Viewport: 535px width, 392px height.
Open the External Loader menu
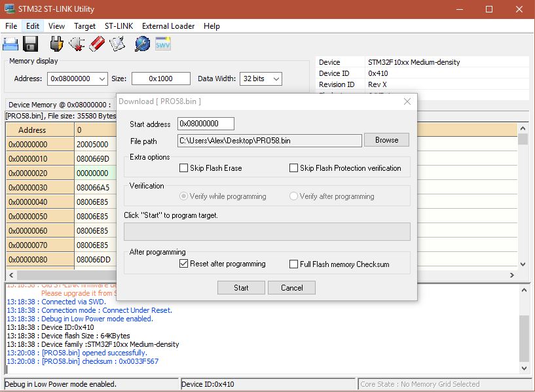pos(168,26)
